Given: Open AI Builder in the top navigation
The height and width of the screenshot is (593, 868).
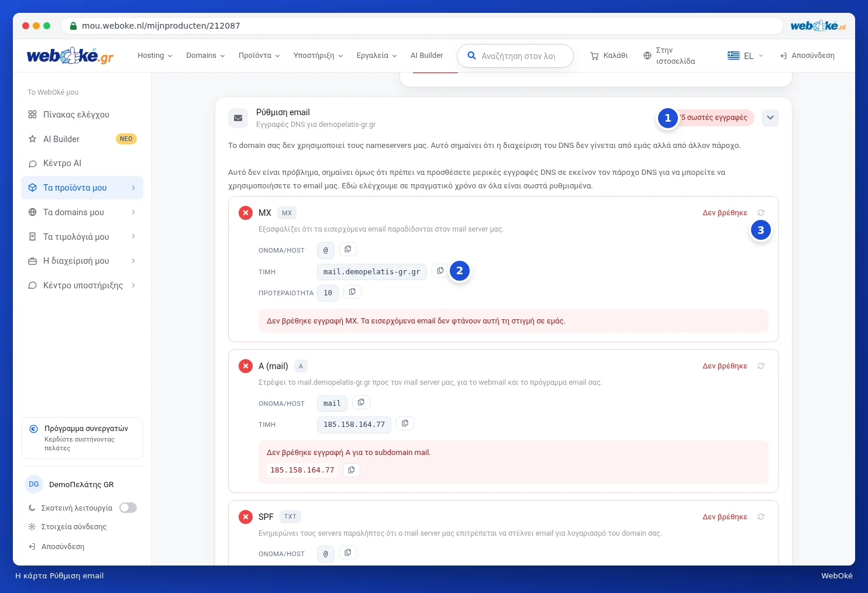Looking at the screenshot, I should [x=427, y=56].
